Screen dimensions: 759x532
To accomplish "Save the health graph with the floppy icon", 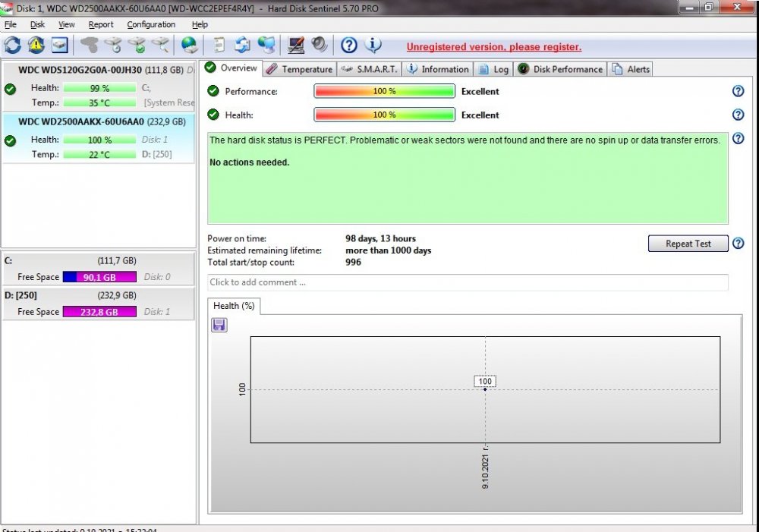I will click(x=219, y=325).
